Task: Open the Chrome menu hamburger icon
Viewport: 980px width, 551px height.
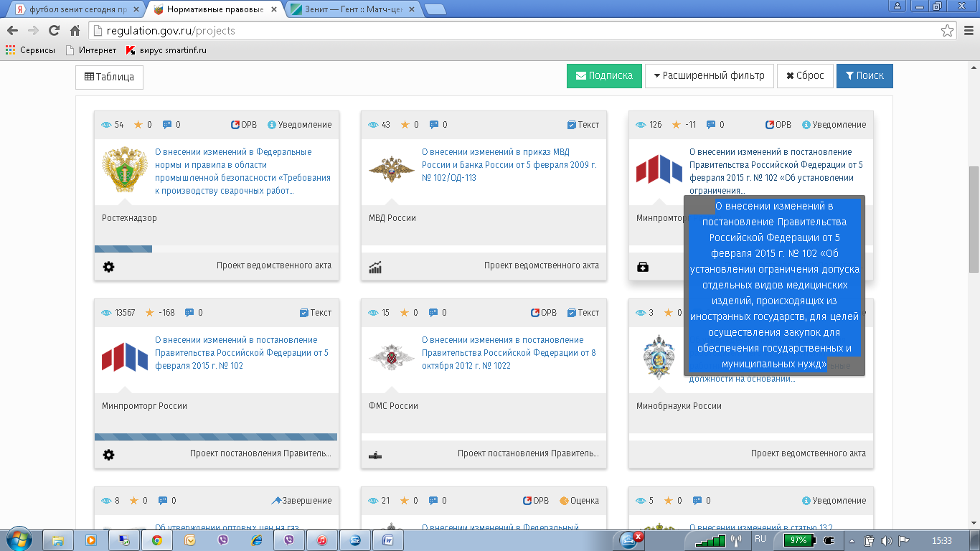Action: pos(968,31)
